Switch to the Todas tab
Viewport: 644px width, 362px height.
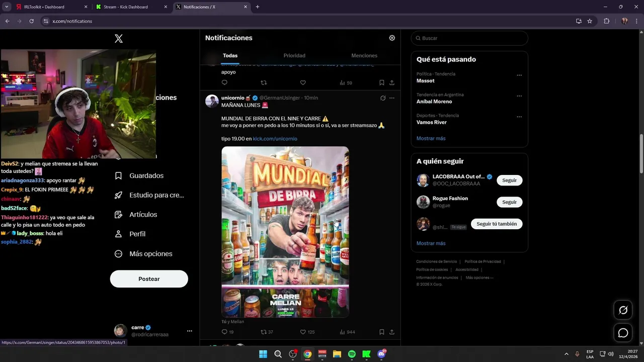point(230,56)
